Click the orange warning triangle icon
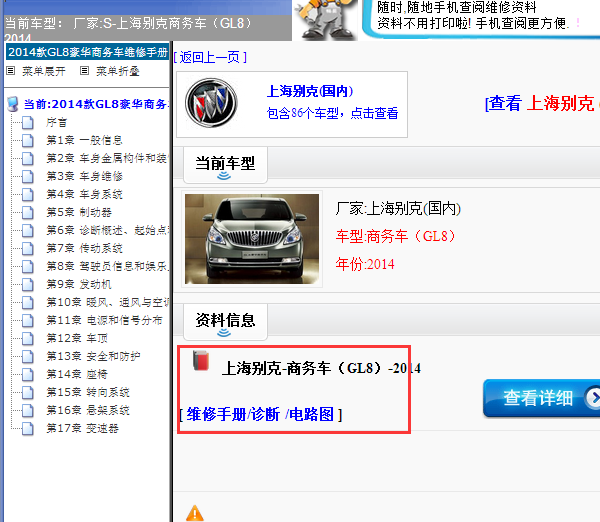600x522 pixels. pos(195,513)
